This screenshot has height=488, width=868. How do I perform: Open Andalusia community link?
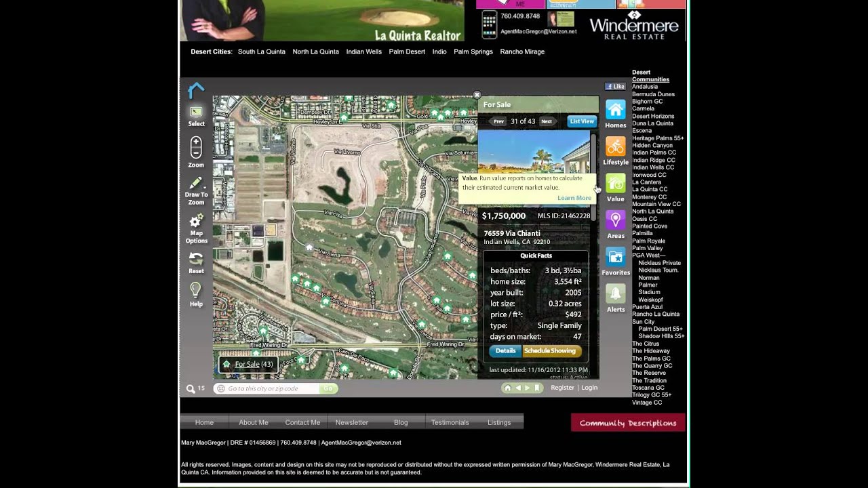pyautogui.click(x=645, y=87)
